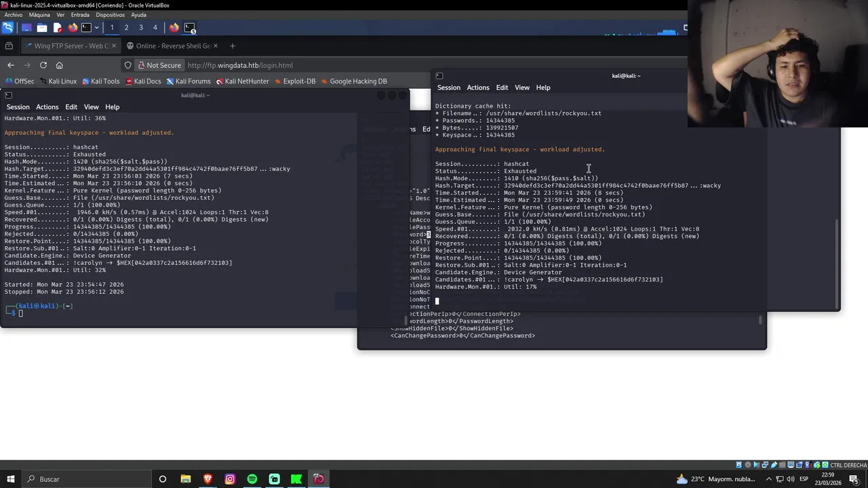Expand the terminal launcher dropdown arrow

96,28
